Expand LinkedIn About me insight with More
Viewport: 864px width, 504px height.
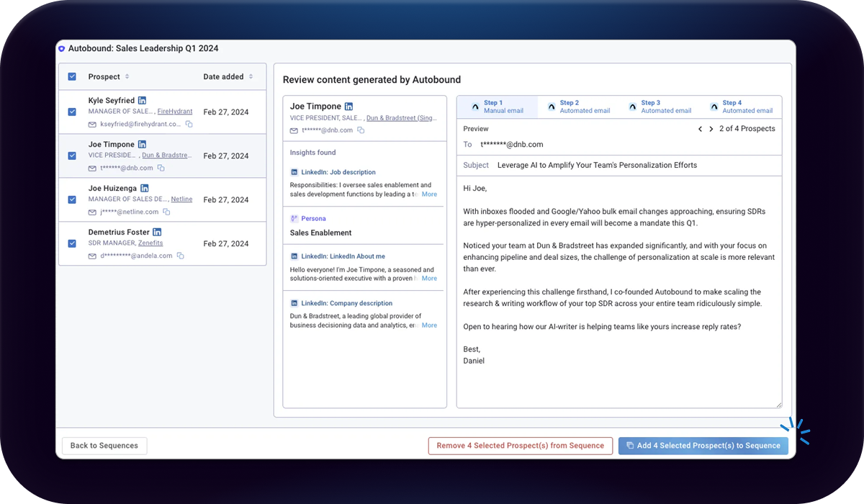[429, 278]
